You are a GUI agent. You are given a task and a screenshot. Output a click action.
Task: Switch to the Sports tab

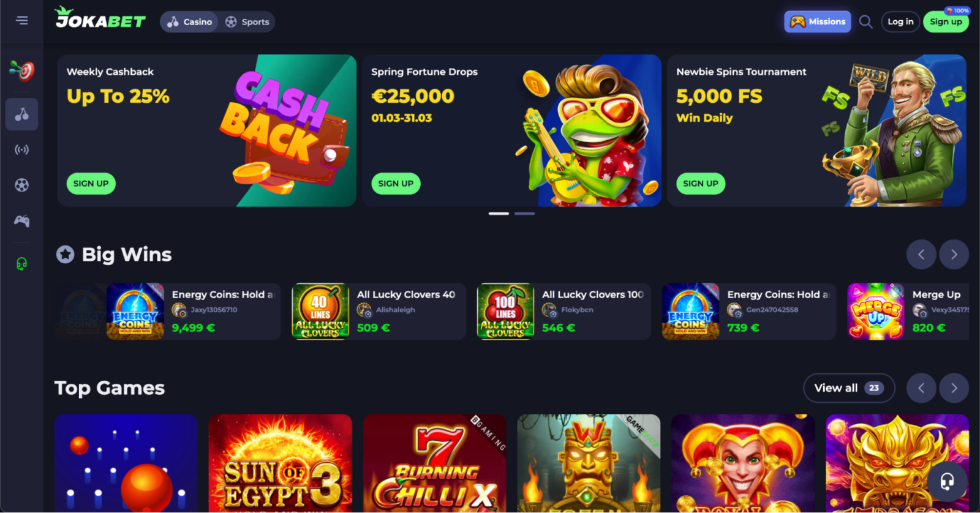(247, 22)
